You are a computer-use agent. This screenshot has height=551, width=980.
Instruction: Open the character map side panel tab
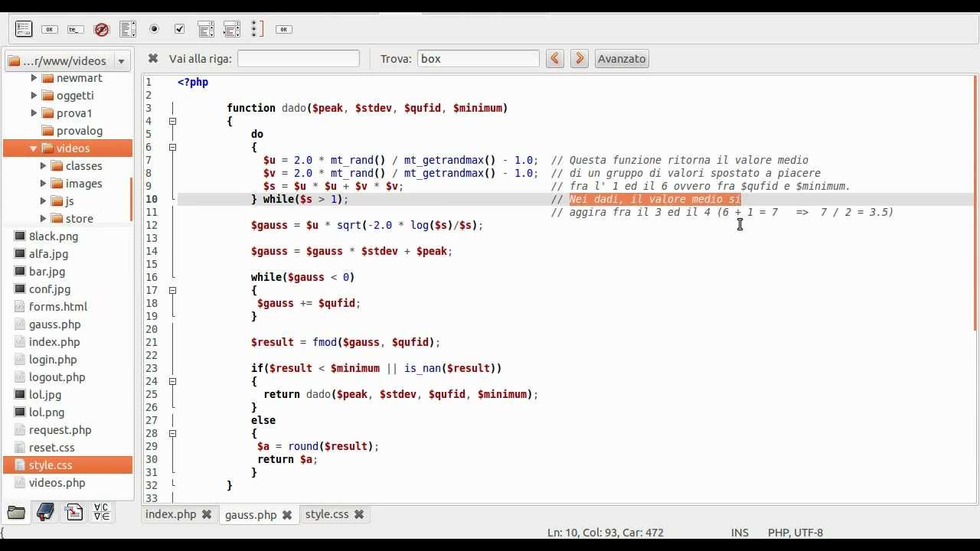click(x=101, y=513)
